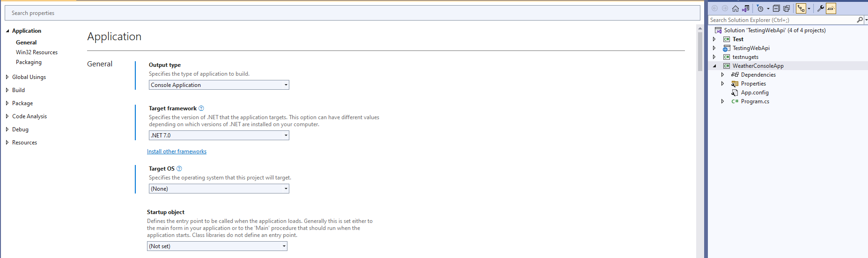The image size is (868, 258).
Task: Expand the Program.cs node
Action: [x=723, y=101]
